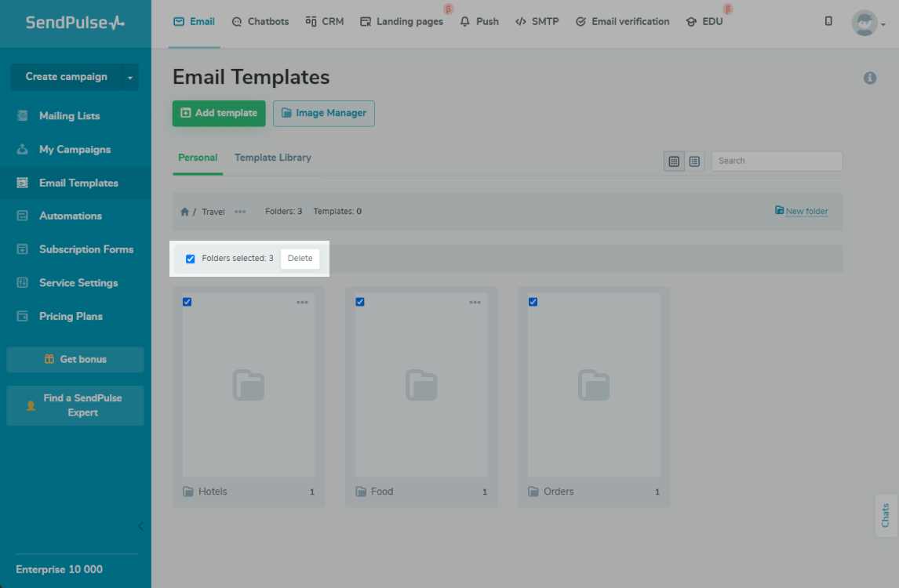899x588 pixels.
Task: Switch to grid view layout
Action: point(675,162)
